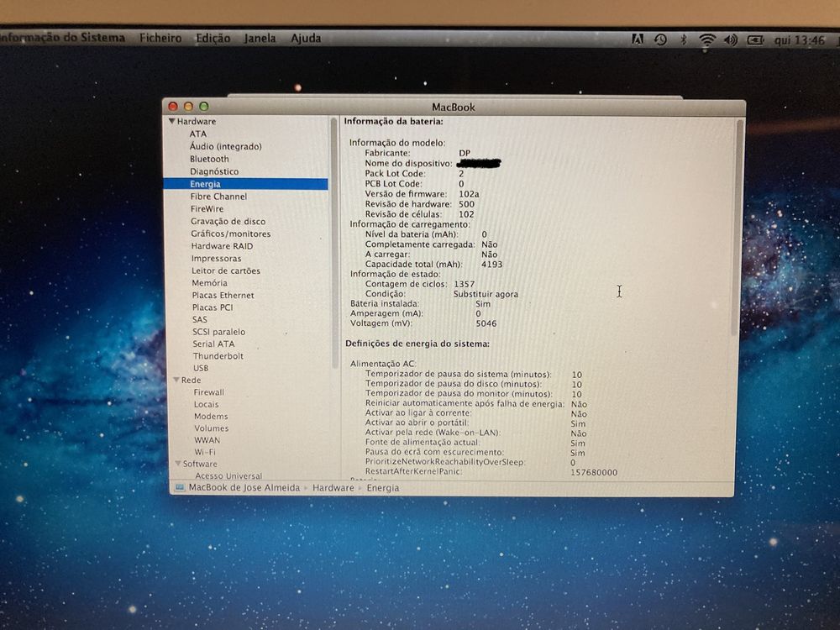Select Bluetooth in the hardware sidebar list
Screen dimensions: 840x630
coord(209,159)
